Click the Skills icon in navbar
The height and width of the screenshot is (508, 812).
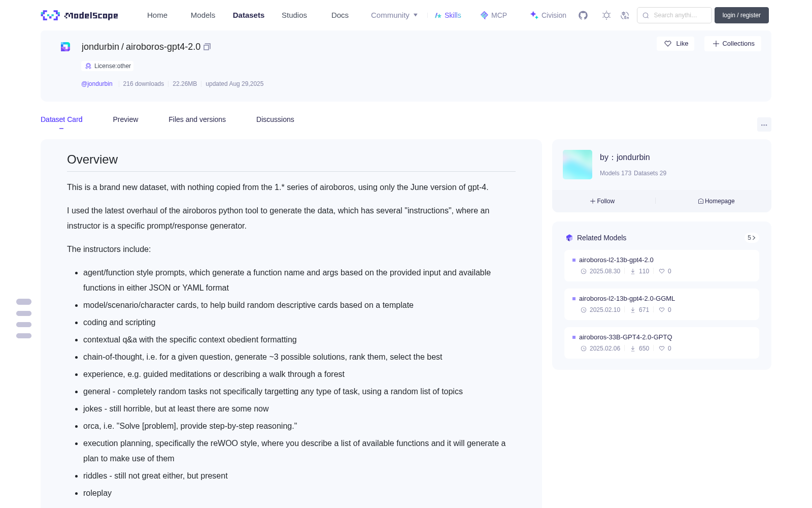(438, 15)
